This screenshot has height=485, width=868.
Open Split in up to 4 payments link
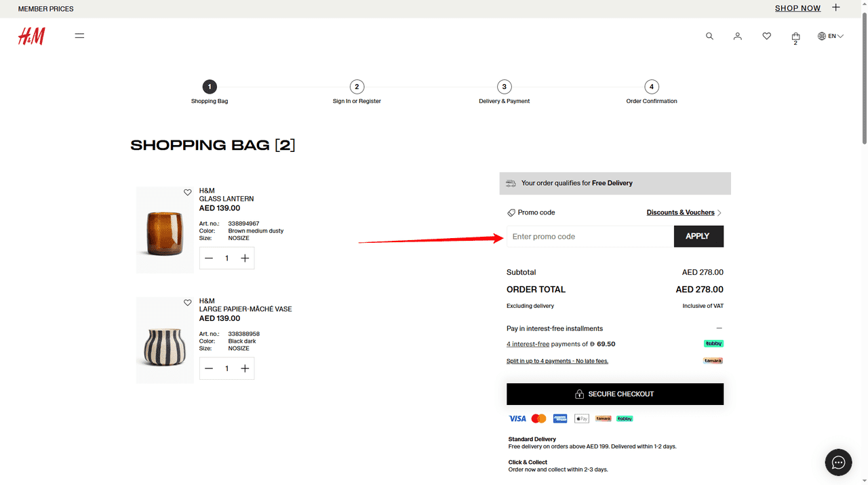tap(557, 361)
